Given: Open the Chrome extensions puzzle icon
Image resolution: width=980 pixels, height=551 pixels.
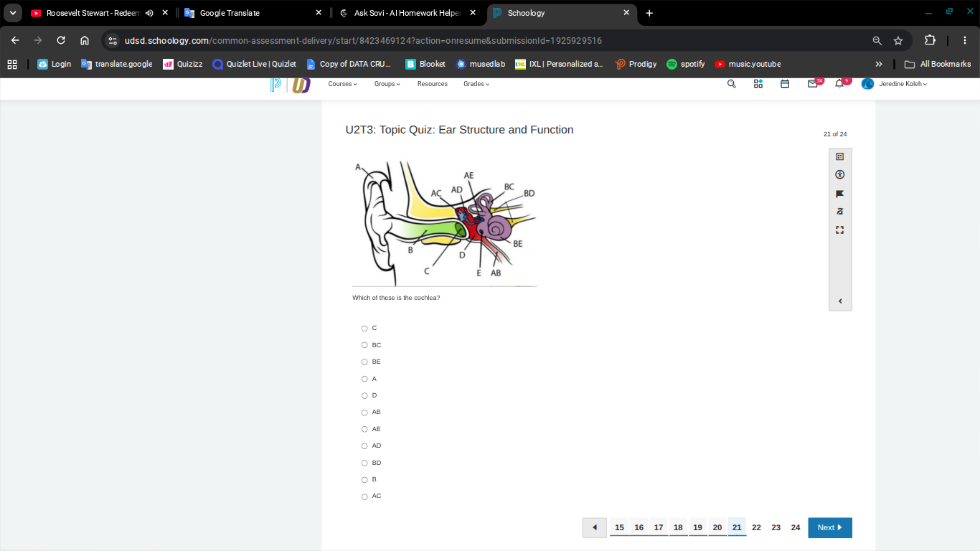Looking at the screenshot, I should [x=930, y=40].
